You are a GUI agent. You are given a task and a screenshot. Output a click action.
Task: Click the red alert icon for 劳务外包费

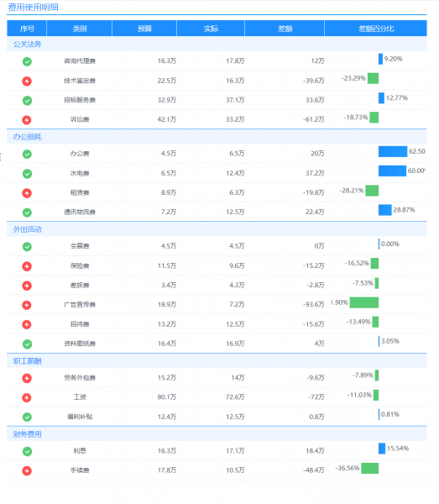point(27,378)
